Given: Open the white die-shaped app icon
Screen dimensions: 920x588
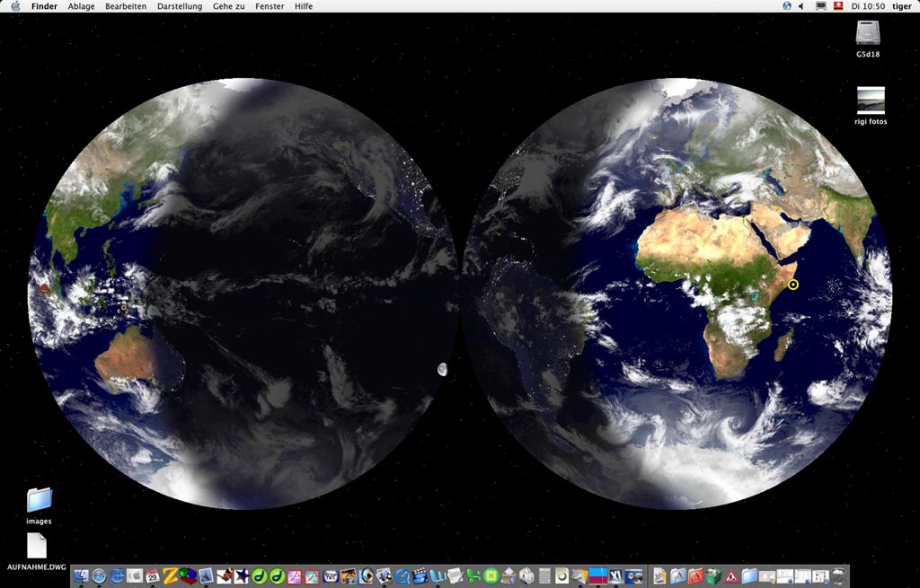Looking at the screenshot, I should tap(526, 575).
